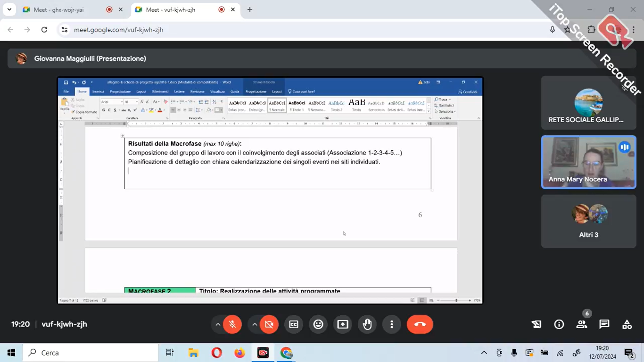
Task: Click the bullet list icon in Word's ribbon
Action: [x=173, y=102]
